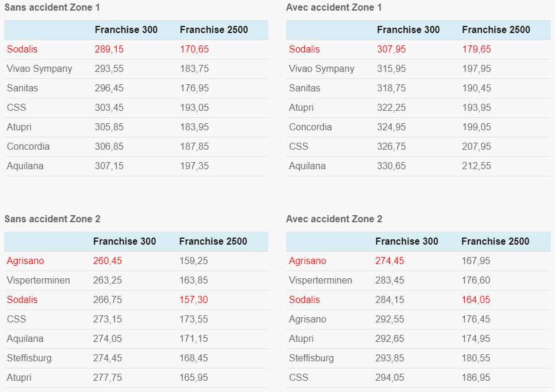555x392 pixels.
Task: Click Sodalis in Avec accident Zone 2
Action: click(x=304, y=299)
